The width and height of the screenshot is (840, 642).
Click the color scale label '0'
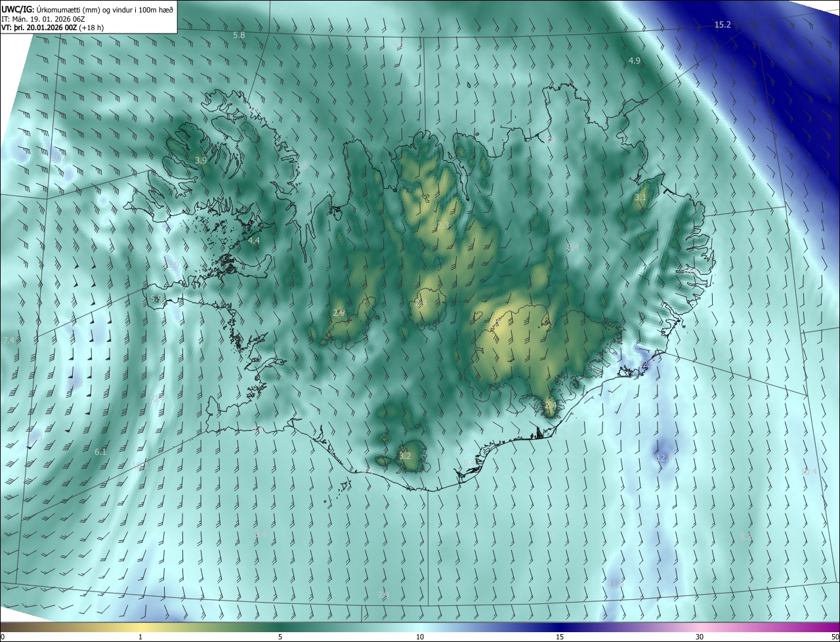click(3, 637)
